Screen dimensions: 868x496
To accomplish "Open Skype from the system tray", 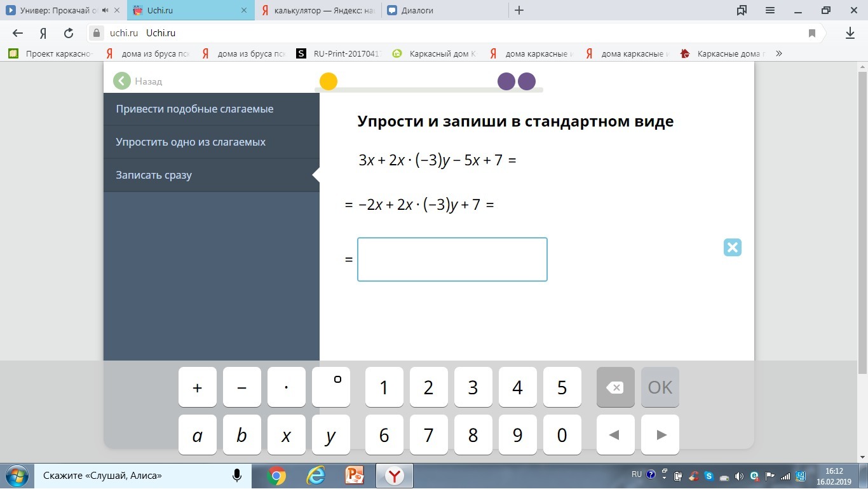I will click(x=709, y=476).
